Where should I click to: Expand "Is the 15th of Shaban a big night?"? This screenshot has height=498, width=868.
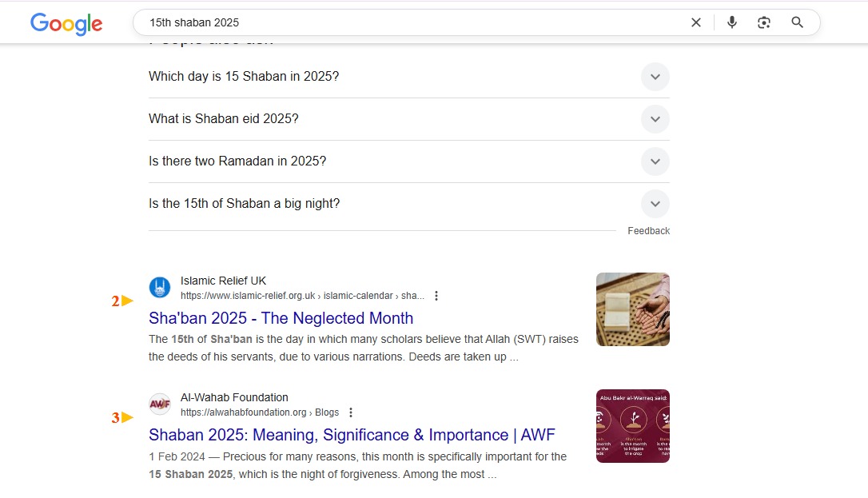(x=655, y=204)
